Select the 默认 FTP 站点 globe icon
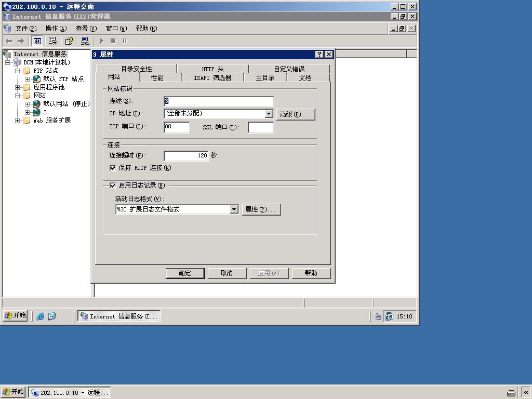The height and width of the screenshot is (399, 532). pos(37,79)
